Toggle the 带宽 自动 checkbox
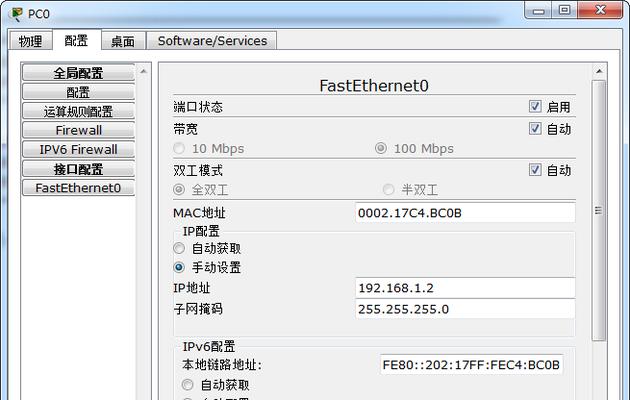This screenshot has width=630, height=400. (535, 129)
